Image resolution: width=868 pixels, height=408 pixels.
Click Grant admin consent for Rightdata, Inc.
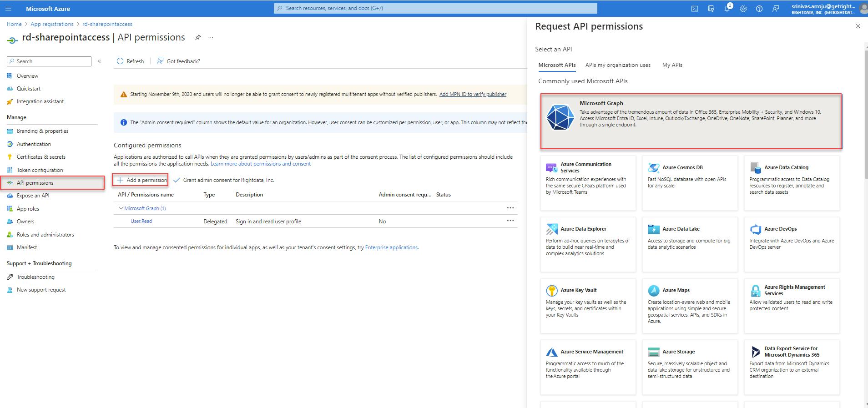[224, 180]
